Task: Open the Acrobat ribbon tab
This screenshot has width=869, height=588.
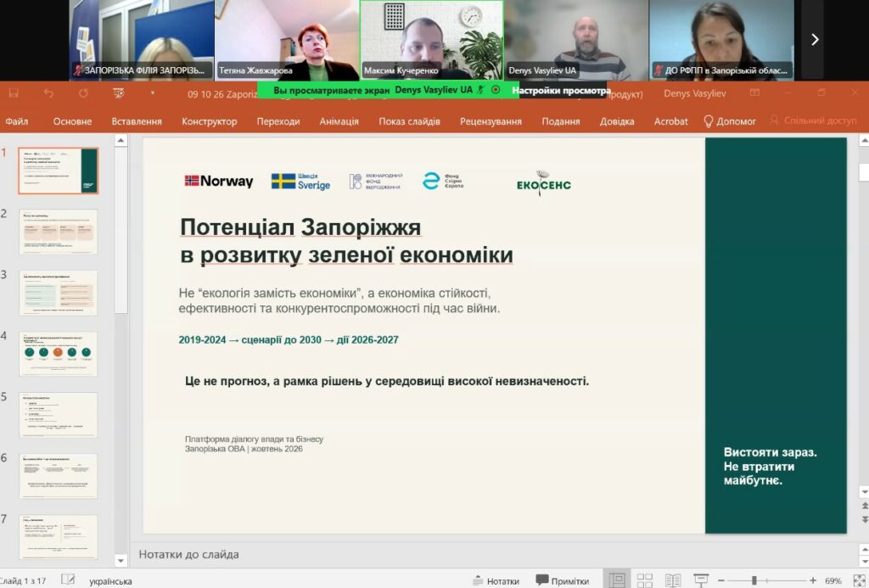Action: click(x=670, y=121)
